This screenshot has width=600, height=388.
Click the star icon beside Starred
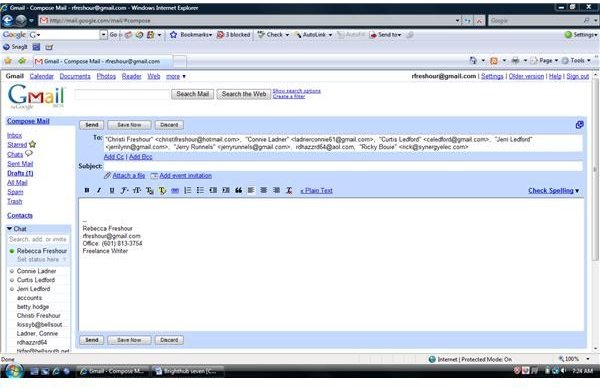pyautogui.click(x=33, y=144)
